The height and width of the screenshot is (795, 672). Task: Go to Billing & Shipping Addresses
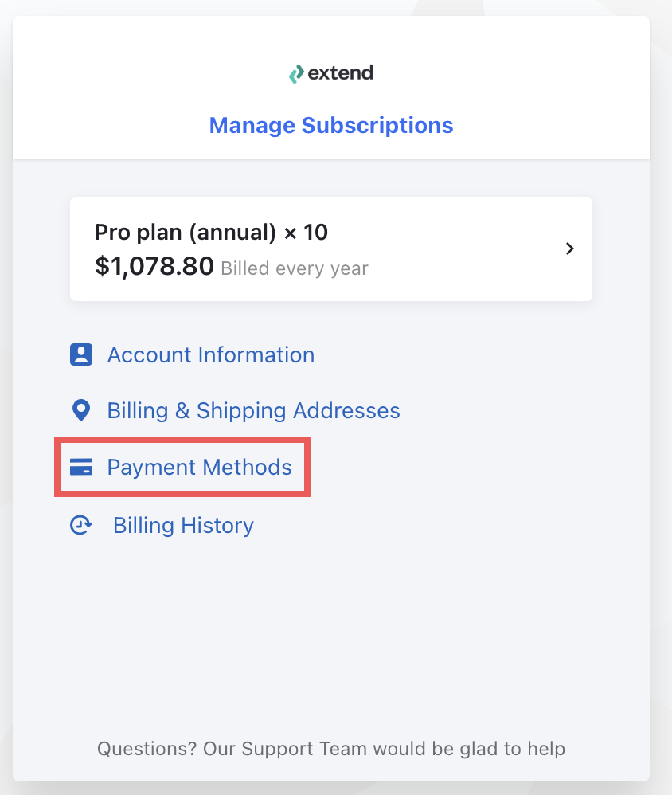click(253, 411)
